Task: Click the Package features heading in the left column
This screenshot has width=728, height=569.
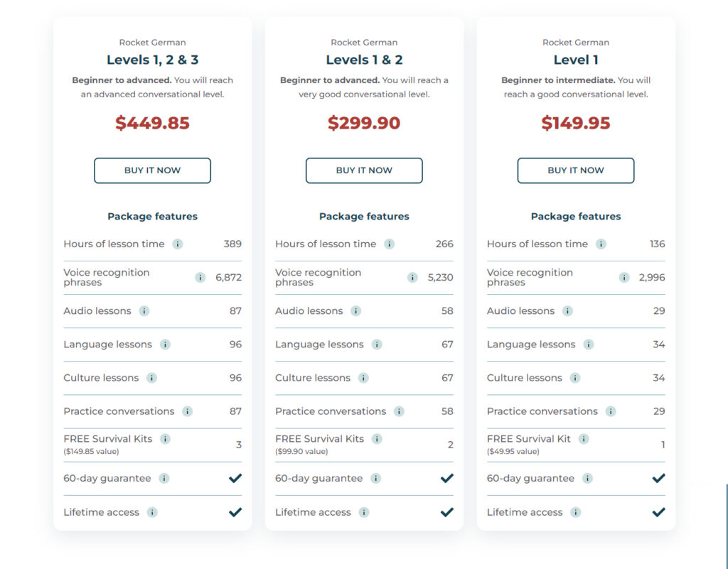Action: (x=152, y=216)
